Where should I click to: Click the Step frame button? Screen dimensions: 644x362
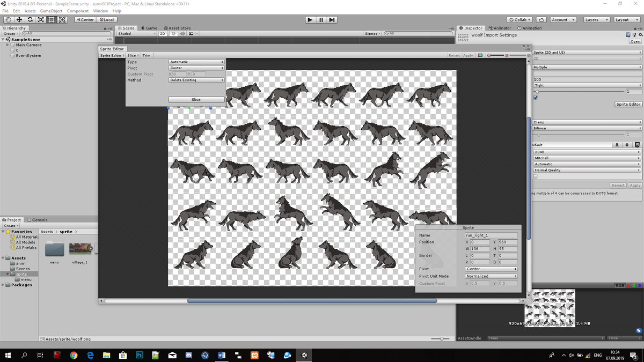pos(332,20)
